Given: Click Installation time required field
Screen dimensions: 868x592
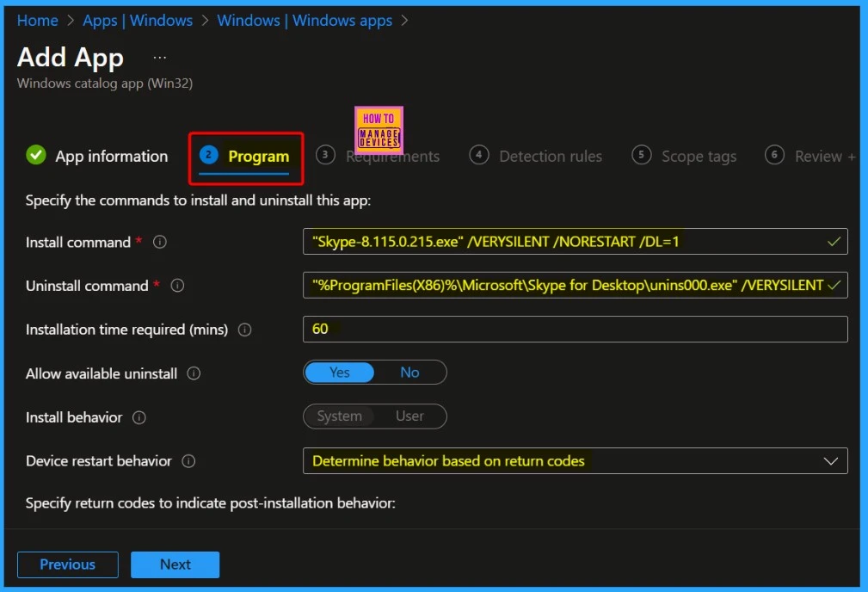Looking at the screenshot, I should [576, 329].
